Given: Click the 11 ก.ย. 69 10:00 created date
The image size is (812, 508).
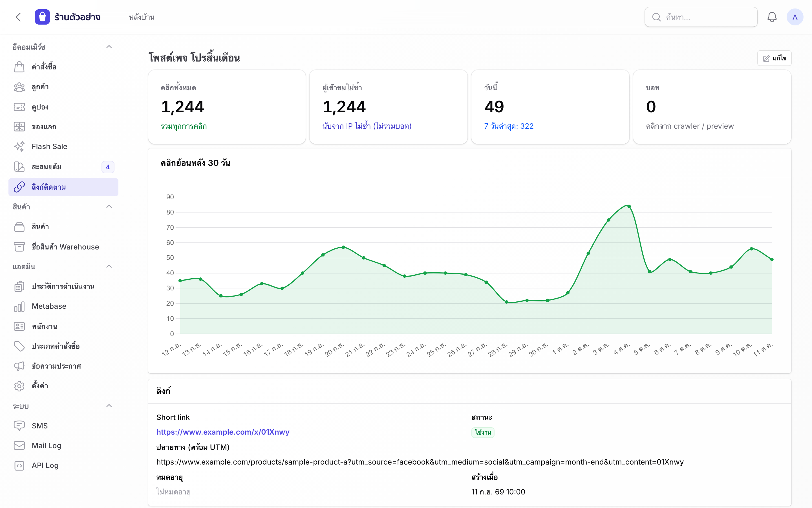Looking at the screenshot, I should coord(498,492).
